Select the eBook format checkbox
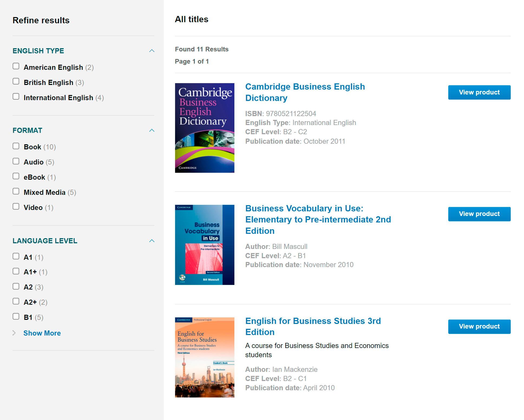524x420 pixels. click(x=16, y=176)
